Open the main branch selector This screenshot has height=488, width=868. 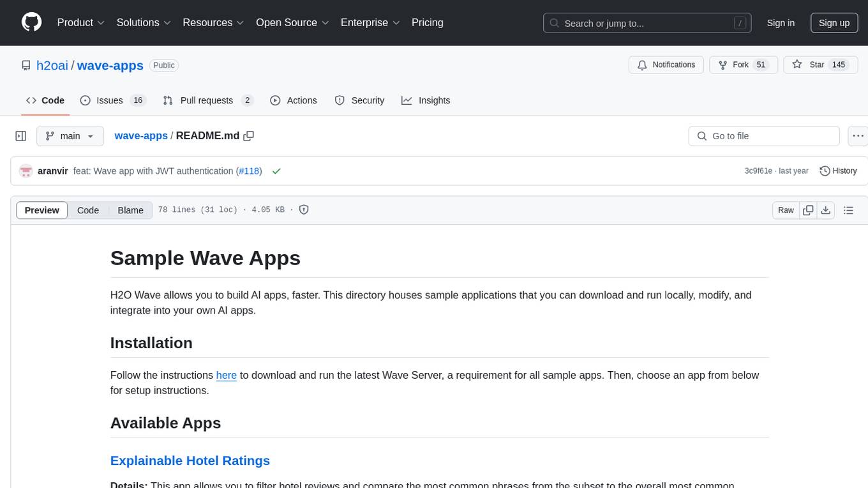click(x=70, y=136)
